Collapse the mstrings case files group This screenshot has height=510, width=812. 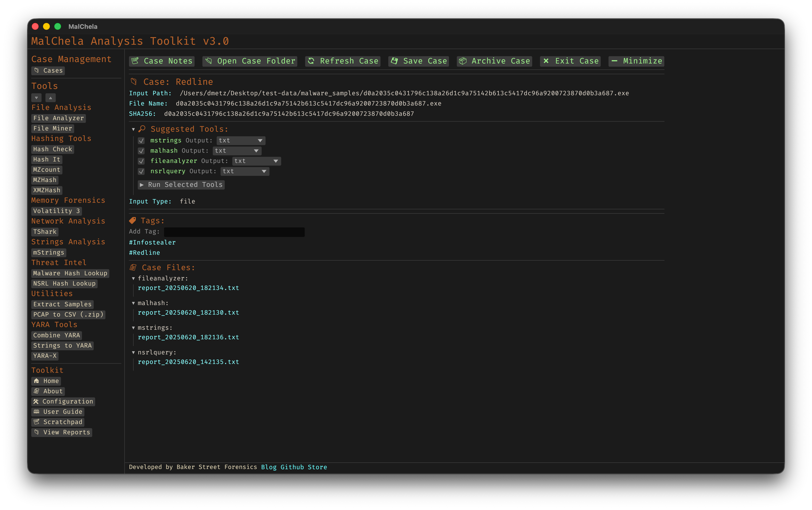(x=134, y=328)
